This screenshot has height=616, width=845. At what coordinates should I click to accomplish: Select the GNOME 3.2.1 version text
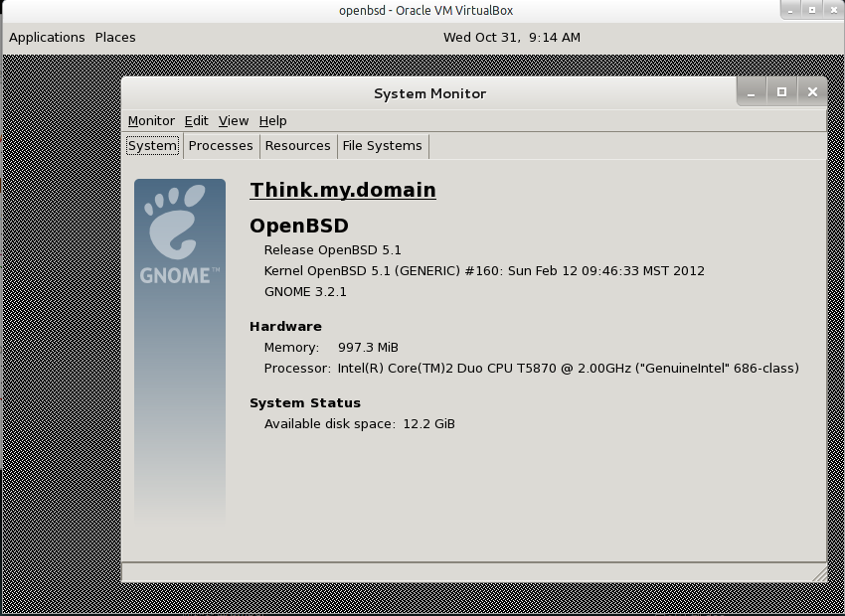tap(305, 291)
